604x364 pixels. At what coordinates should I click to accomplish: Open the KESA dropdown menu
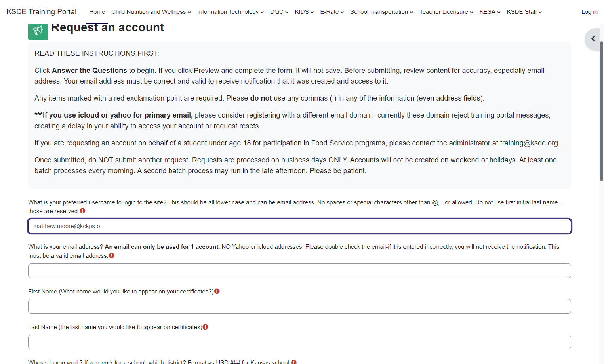490,12
